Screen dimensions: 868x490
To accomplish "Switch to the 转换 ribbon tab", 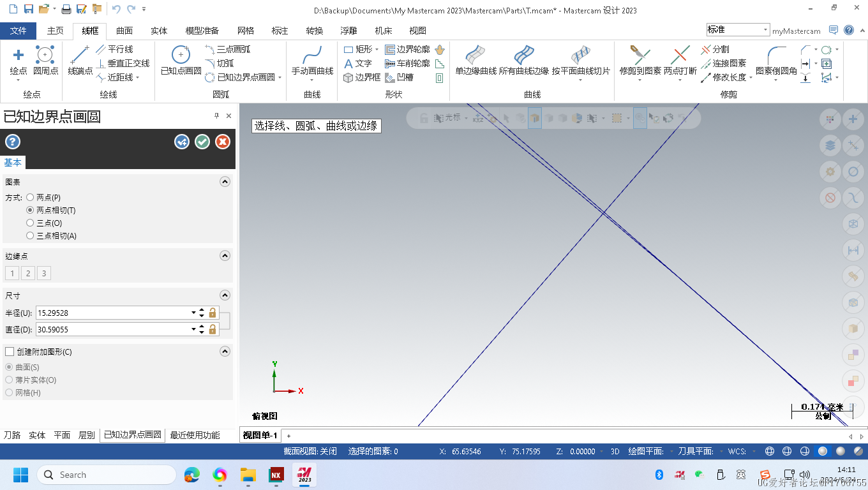I will pyautogui.click(x=315, y=31).
